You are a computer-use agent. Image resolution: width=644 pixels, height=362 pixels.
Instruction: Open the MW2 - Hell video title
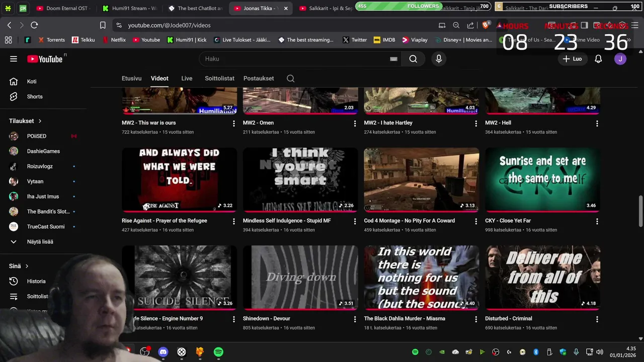point(498,123)
